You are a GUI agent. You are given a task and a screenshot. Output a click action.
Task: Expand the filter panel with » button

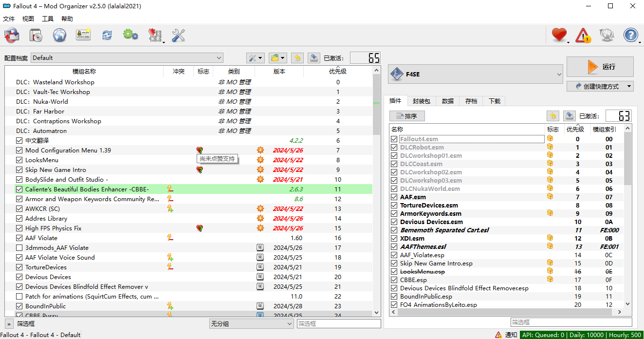point(9,323)
